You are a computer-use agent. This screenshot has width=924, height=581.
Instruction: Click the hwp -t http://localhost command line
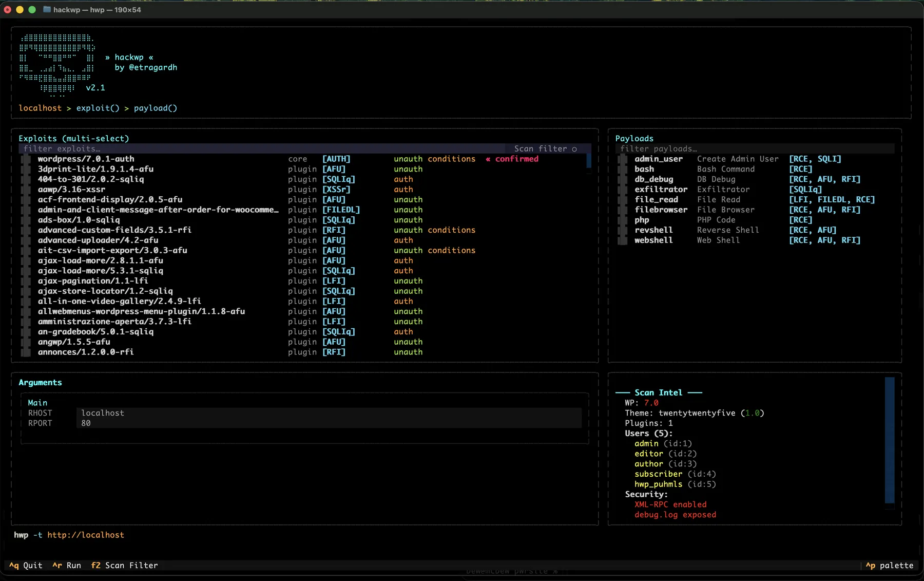tap(69, 535)
